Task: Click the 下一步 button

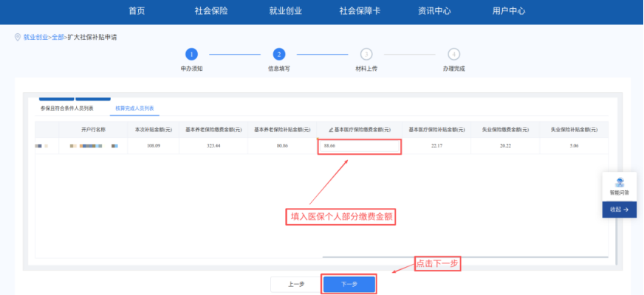Action: (x=349, y=284)
